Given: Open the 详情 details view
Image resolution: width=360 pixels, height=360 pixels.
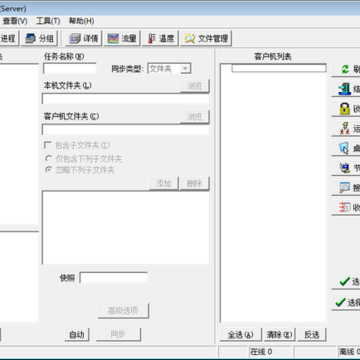Looking at the screenshot, I should click(x=84, y=38).
